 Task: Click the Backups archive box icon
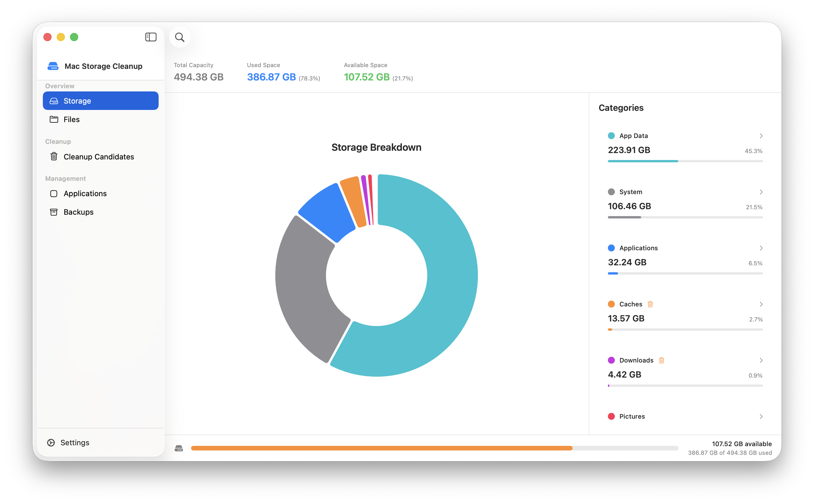tap(54, 212)
